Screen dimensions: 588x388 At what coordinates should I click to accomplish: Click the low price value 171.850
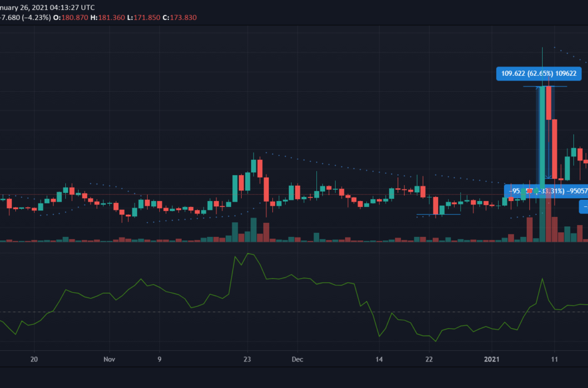[x=146, y=18]
